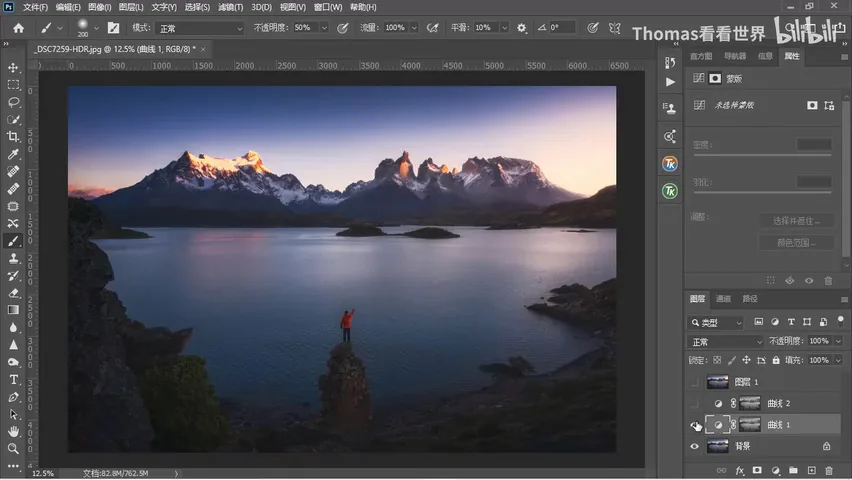Select the Hand tool

[13, 432]
